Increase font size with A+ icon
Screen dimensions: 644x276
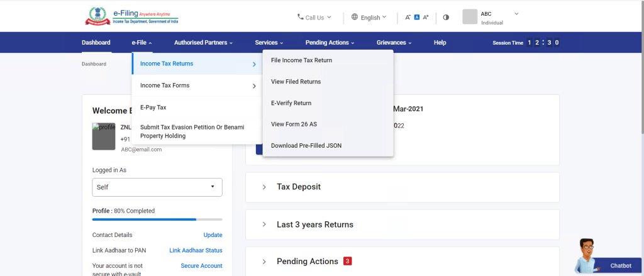click(426, 18)
